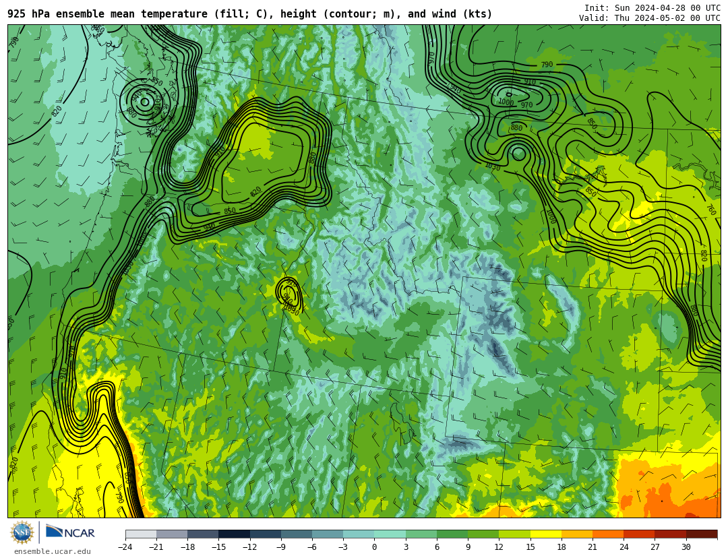The image size is (728, 560).
Task: Click the darkest navy swatch between -15 and -12
Action: [x=234, y=534]
